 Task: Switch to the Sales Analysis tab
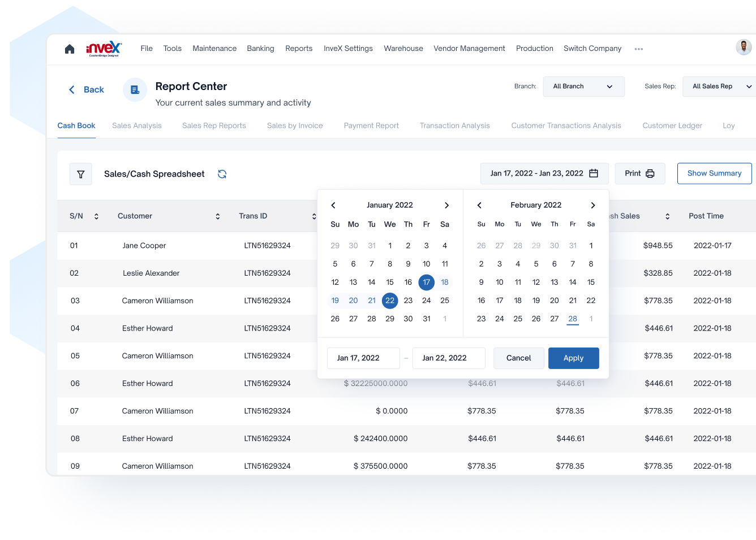[x=137, y=126]
